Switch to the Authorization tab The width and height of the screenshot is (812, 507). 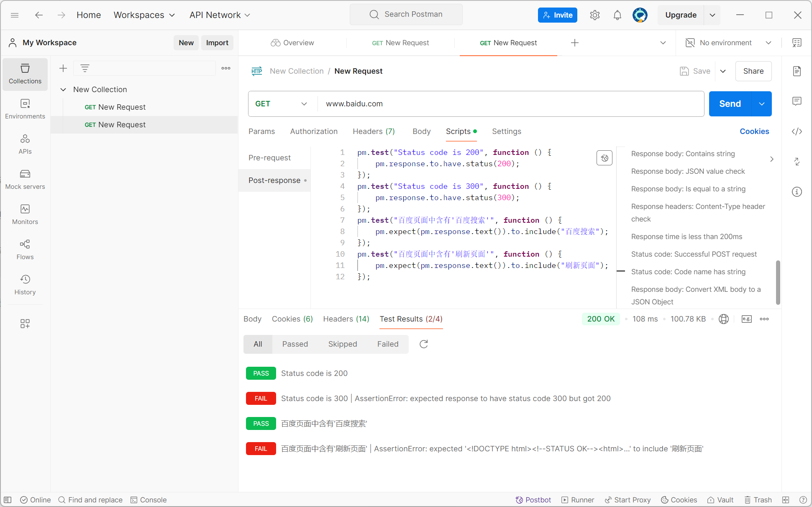[314, 131]
